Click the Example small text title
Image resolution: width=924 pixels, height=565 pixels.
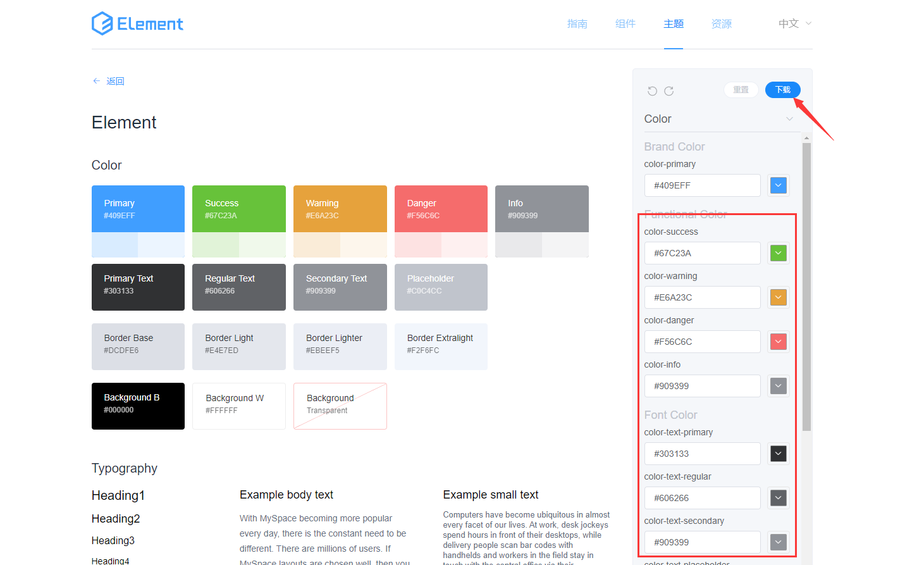(x=491, y=495)
